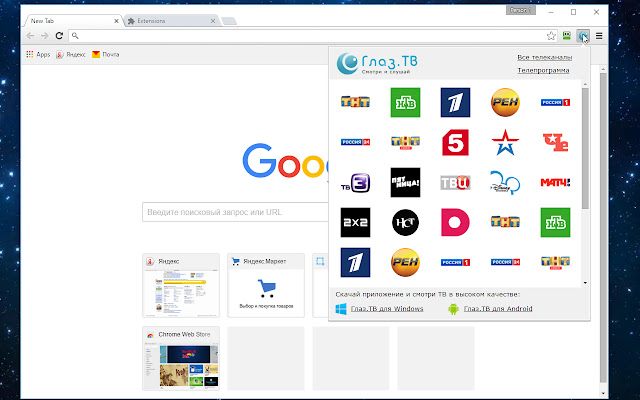Open the Chrome Web Store thumbnail
Screen dimensions: 640x400
(x=181, y=358)
